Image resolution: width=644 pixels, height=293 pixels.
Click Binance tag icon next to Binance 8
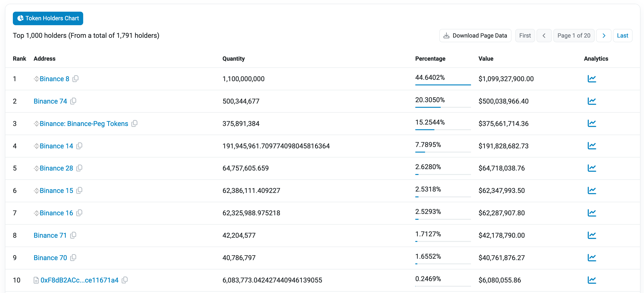(36, 79)
